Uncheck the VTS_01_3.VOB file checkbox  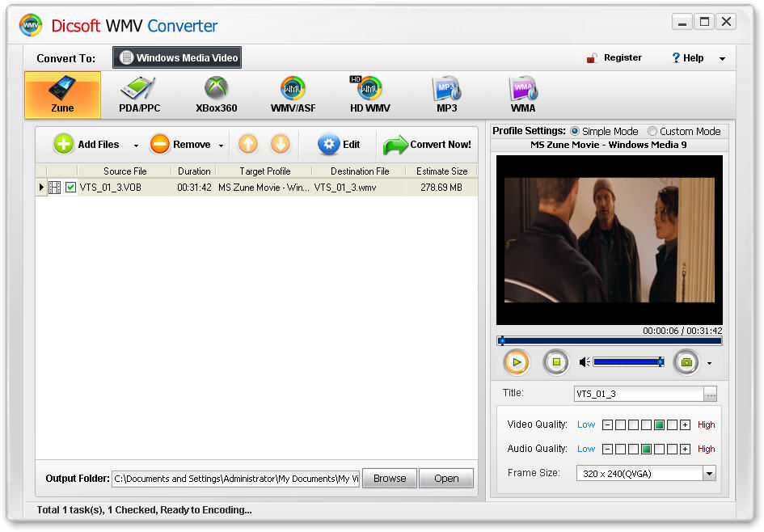[x=70, y=187]
